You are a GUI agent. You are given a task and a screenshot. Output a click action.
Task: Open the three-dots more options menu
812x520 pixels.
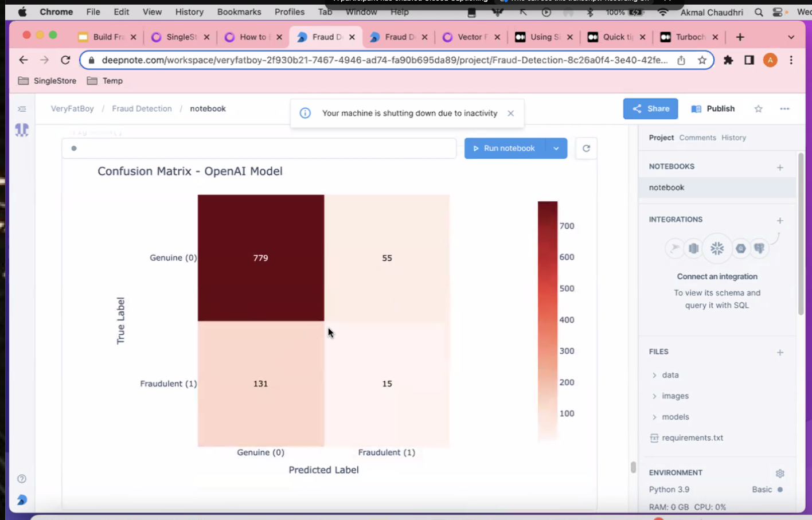coord(784,109)
